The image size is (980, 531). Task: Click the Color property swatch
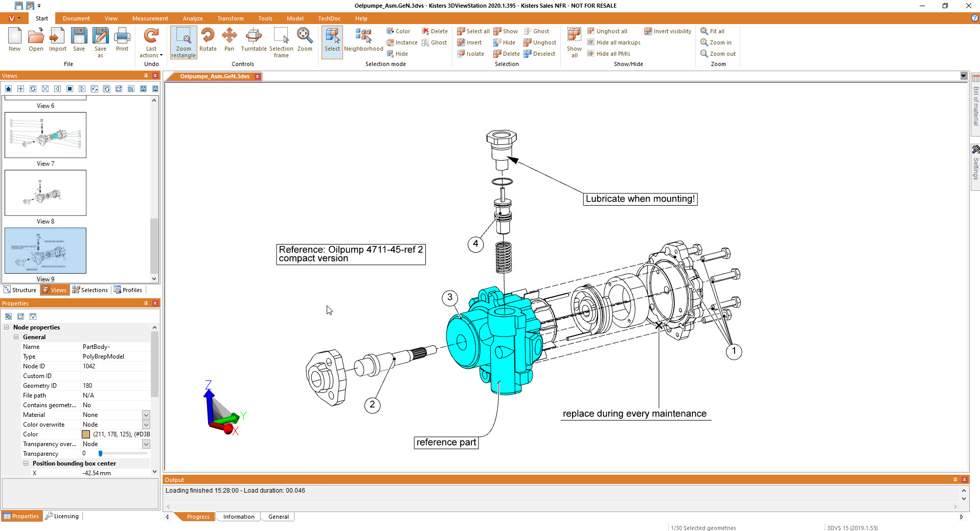[x=86, y=434]
